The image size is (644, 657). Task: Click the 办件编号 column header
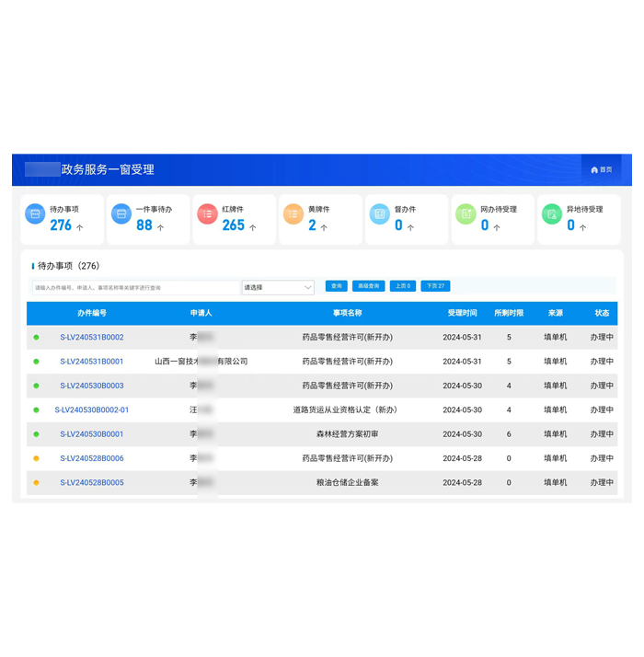pos(92,314)
